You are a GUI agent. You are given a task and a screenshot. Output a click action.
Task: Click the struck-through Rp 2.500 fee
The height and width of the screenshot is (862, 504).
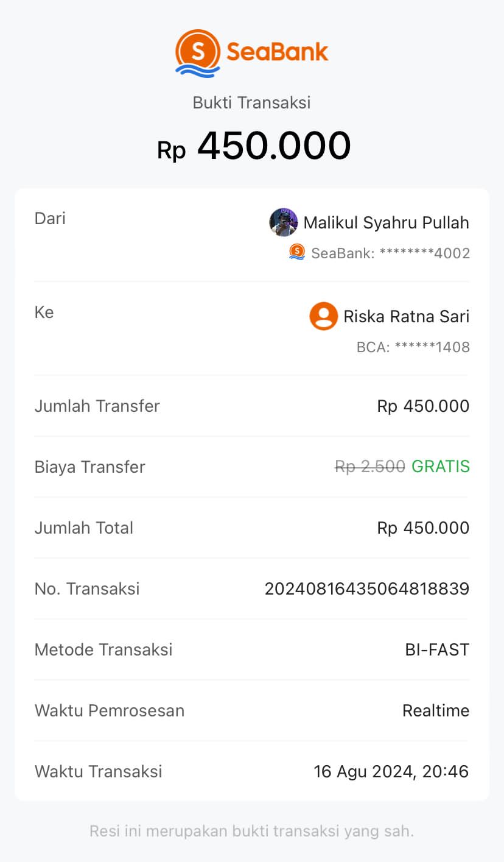pyautogui.click(x=369, y=467)
